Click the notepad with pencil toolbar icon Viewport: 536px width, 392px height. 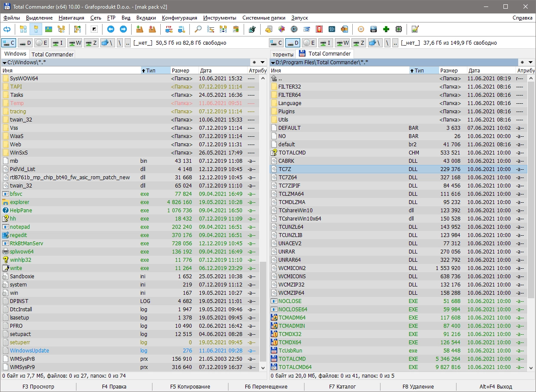[415, 29]
